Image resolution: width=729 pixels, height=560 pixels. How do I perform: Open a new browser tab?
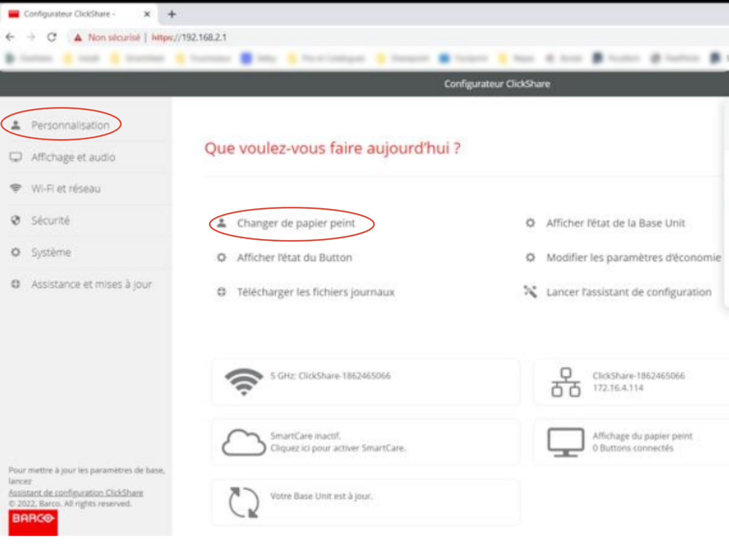click(172, 14)
